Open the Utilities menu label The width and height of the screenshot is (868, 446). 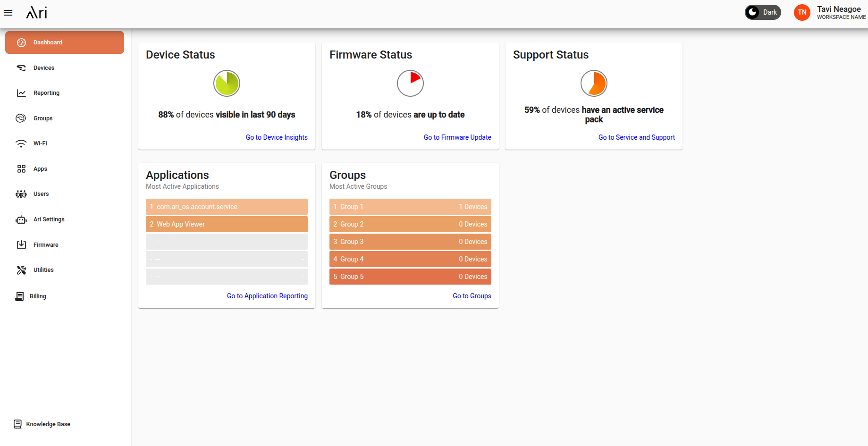(x=43, y=270)
